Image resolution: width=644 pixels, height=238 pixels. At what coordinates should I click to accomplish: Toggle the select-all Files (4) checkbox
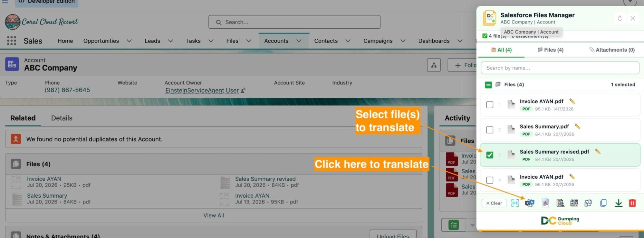[488, 84]
